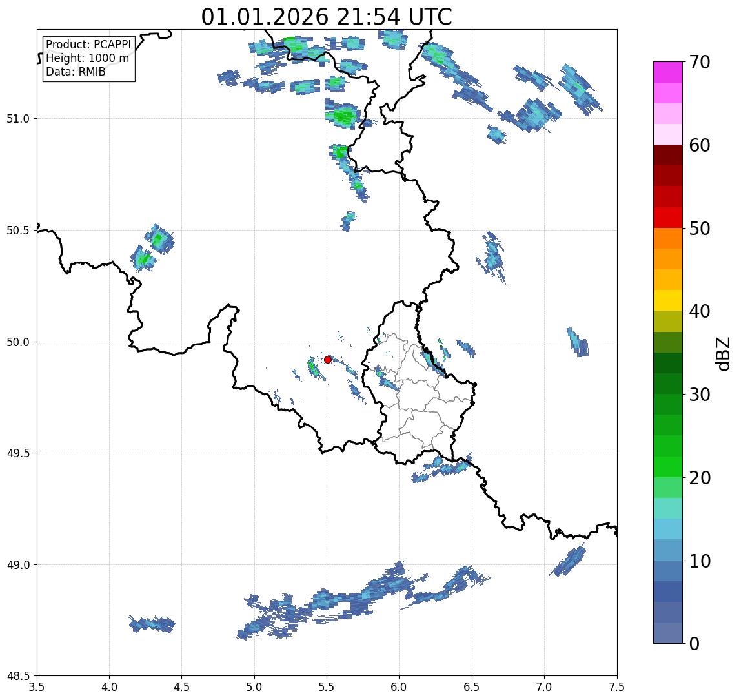Image resolution: width=739 pixels, height=700 pixels.
Task: Pick the dark red colorbar swatch below 60
Action: [668, 155]
